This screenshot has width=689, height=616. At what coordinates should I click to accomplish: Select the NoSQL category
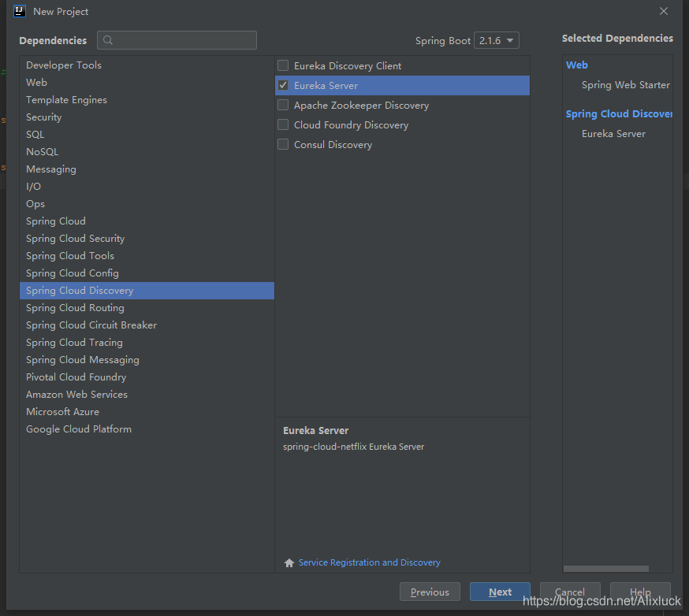(x=147, y=152)
